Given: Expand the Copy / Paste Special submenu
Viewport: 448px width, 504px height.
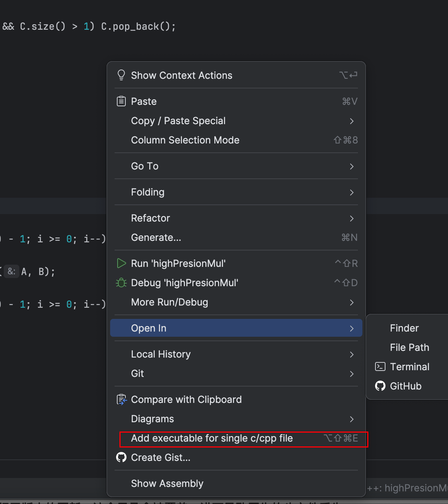Looking at the screenshot, I should click(352, 121).
